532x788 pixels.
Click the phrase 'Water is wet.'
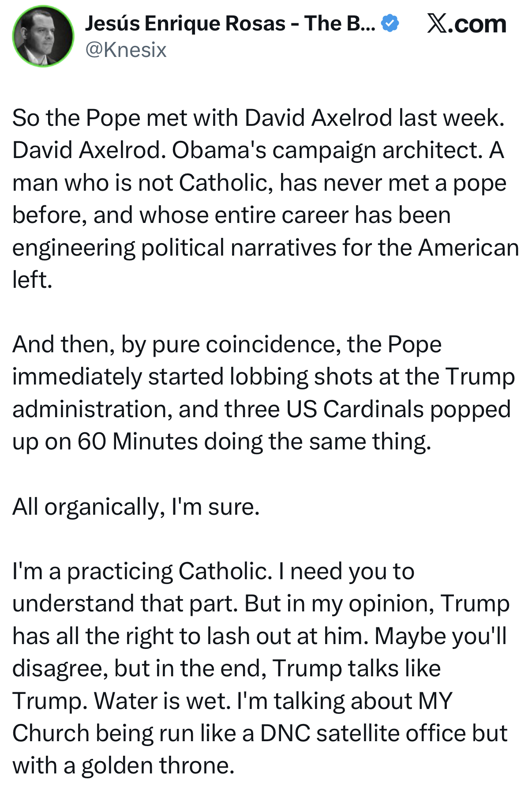click(162, 701)
